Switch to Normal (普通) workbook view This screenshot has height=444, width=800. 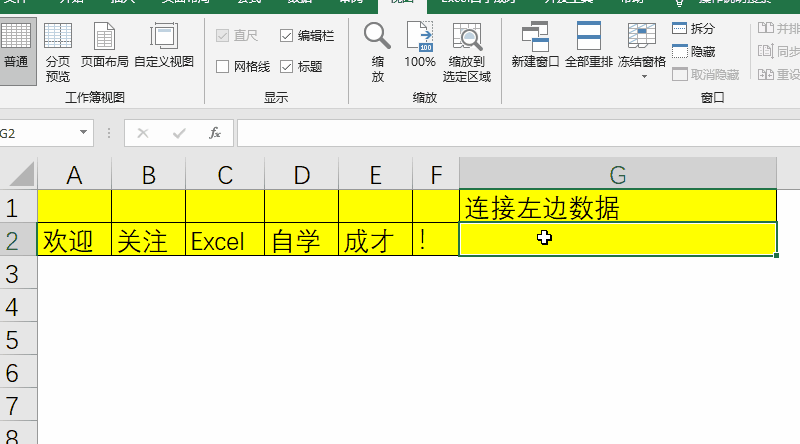(17, 51)
